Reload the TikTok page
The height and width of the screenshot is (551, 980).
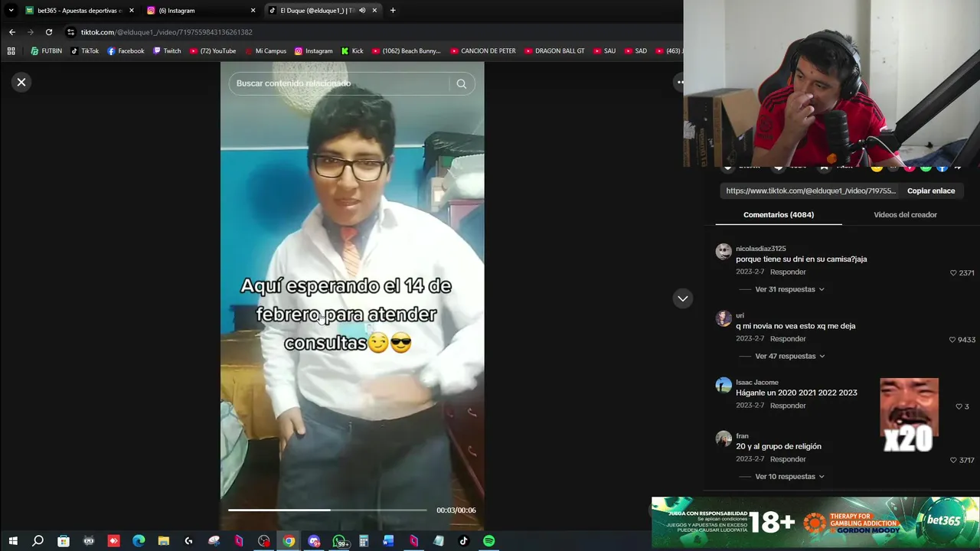click(x=49, y=32)
